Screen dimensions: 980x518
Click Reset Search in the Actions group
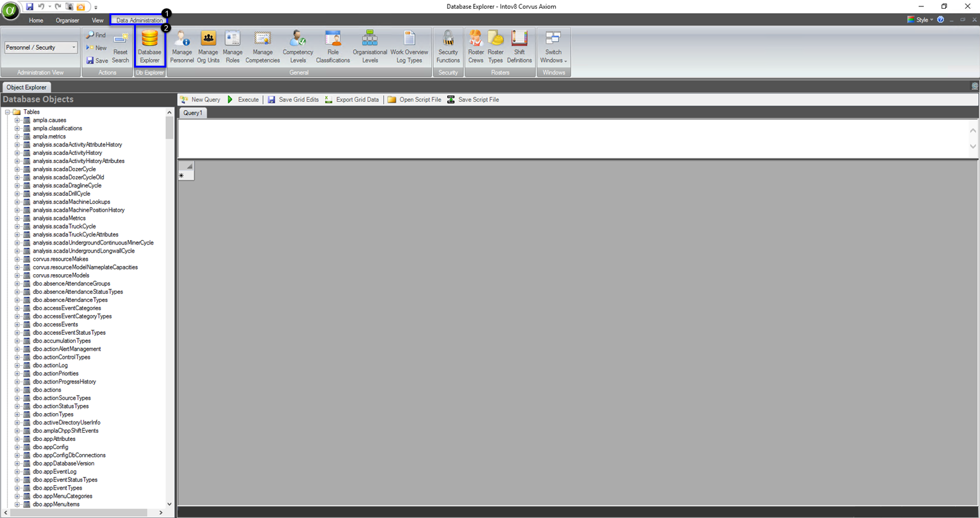tap(120, 48)
